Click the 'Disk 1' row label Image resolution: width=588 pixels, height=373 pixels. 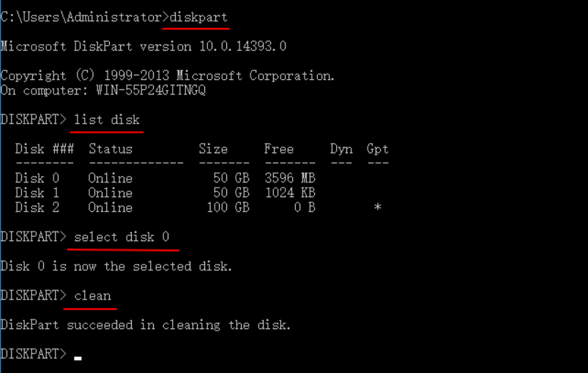click(x=37, y=193)
